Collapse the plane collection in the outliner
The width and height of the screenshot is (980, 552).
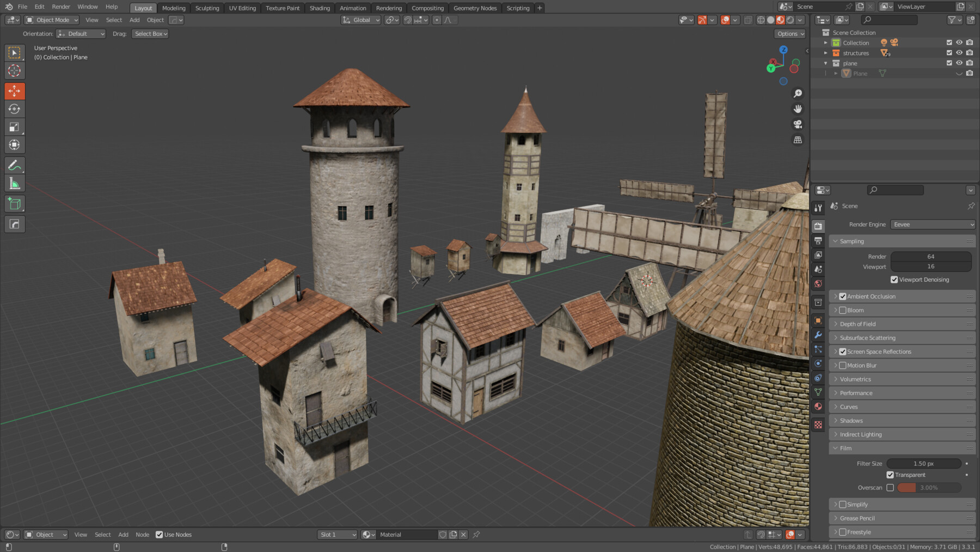click(826, 63)
